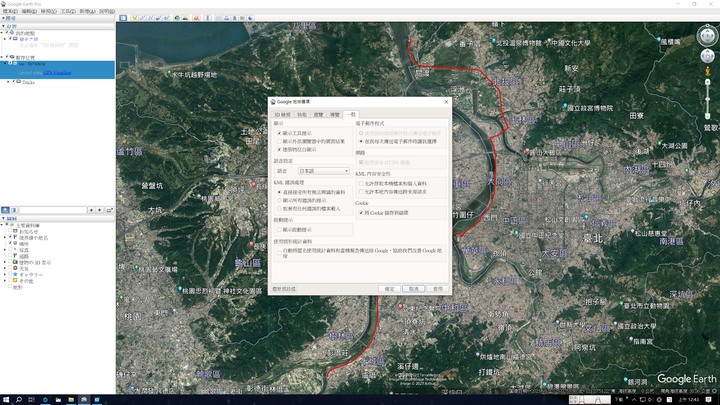Click the Save Image toolbar icon

(235, 18)
